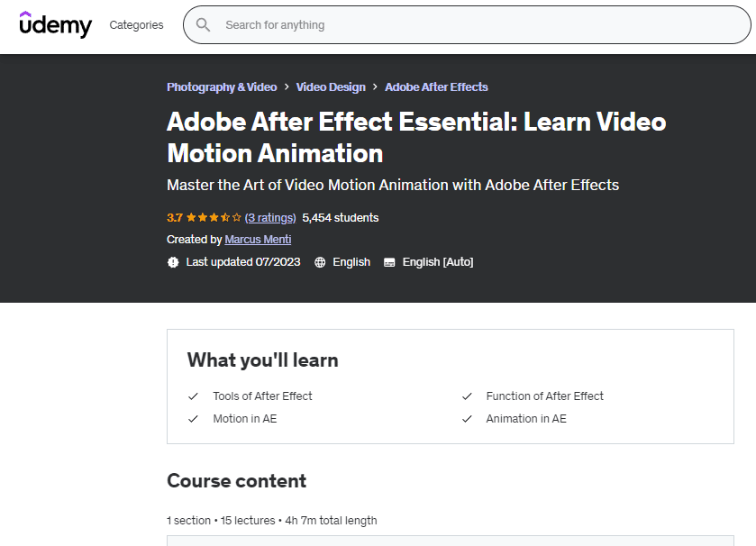Screen dimensions: 756x546
Task: Click checkmark beside Function of After Effect
Action: click(x=467, y=396)
